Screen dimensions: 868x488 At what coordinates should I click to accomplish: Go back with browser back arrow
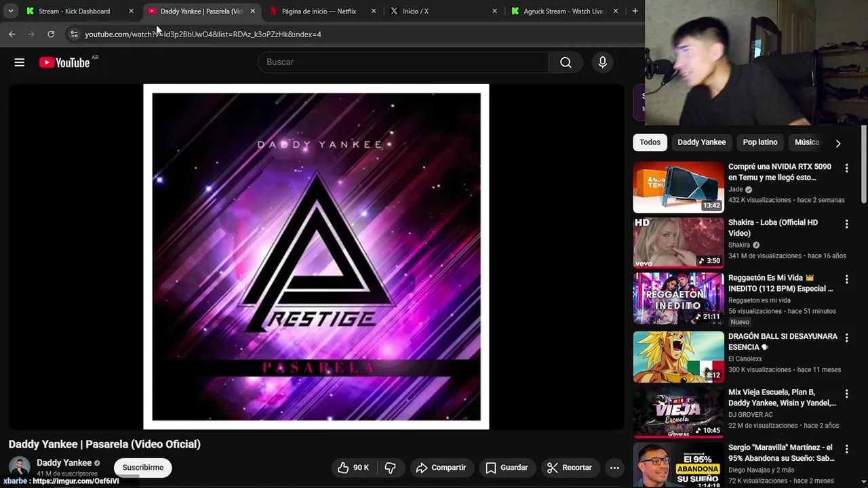[x=12, y=34]
